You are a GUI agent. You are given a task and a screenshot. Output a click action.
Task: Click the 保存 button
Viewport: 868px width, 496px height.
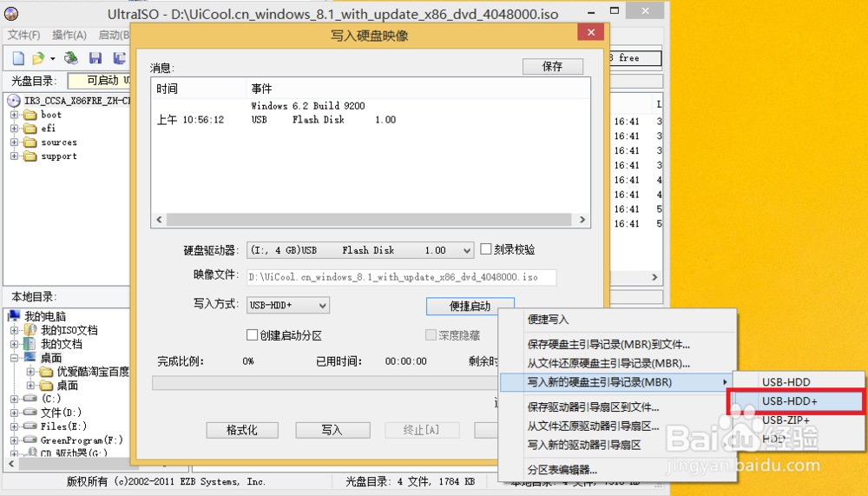(x=552, y=67)
